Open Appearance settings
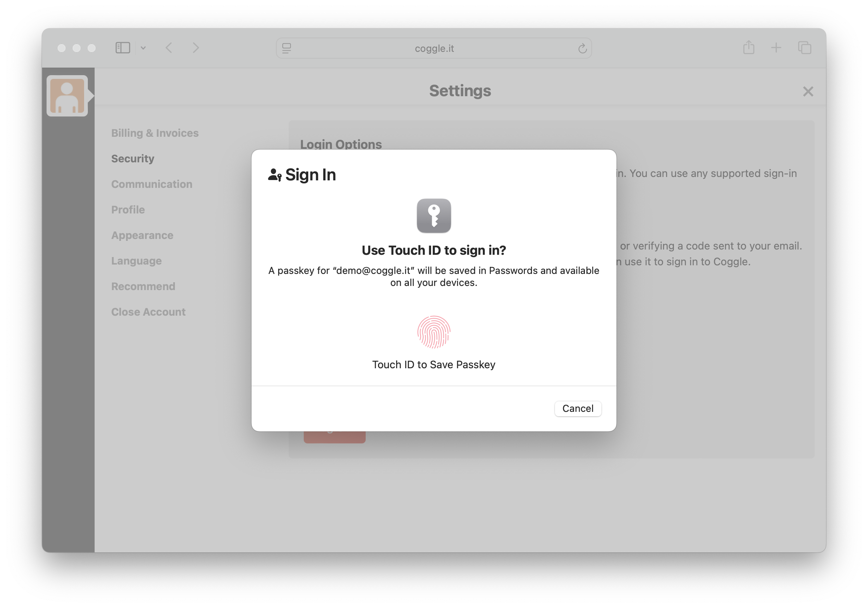The height and width of the screenshot is (608, 868). [142, 235]
